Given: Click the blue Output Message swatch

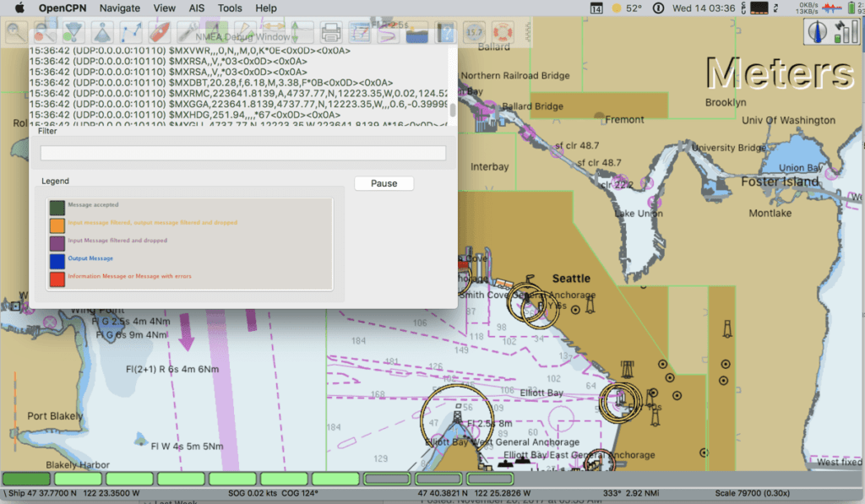Looking at the screenshot, I should pos(57,261).
